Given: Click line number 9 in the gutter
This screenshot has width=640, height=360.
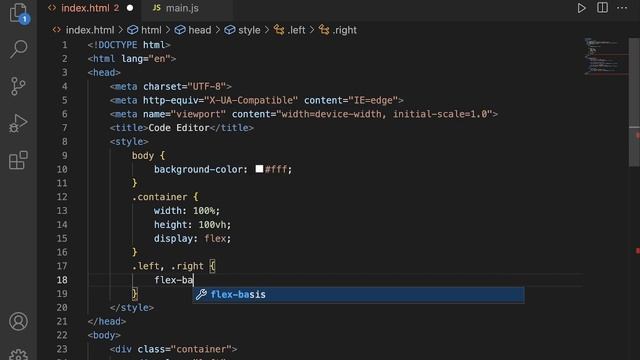Looking at the screenshot, I should point(64,156).
